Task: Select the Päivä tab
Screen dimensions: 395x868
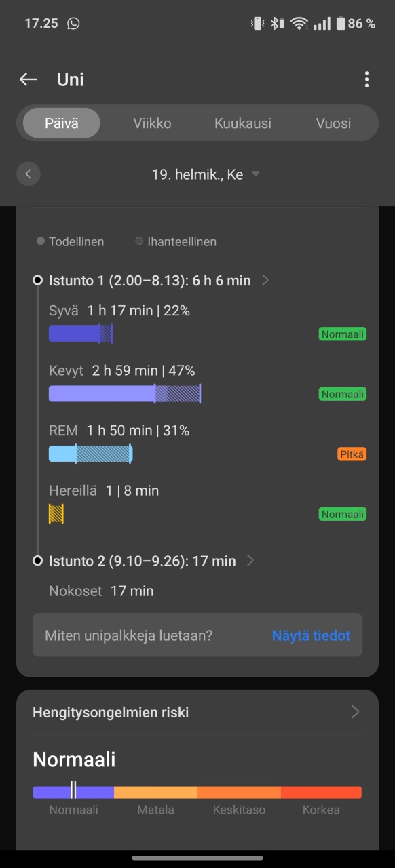Action: pyautogui.click(x=62, y=123)
